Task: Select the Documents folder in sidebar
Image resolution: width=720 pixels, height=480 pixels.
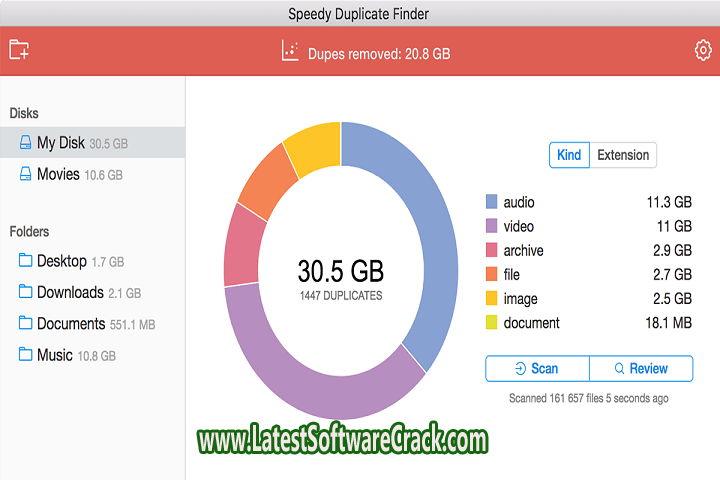Action: point(70,324)
